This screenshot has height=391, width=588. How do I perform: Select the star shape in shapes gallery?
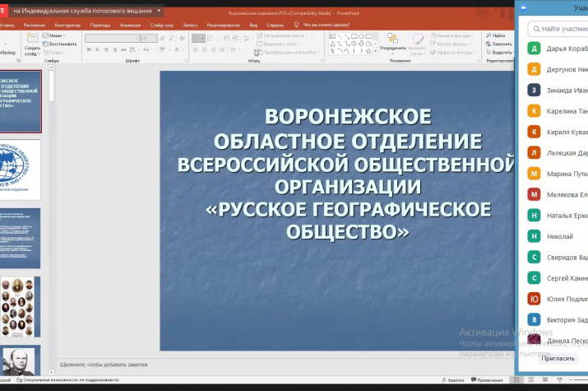point(368,51)
